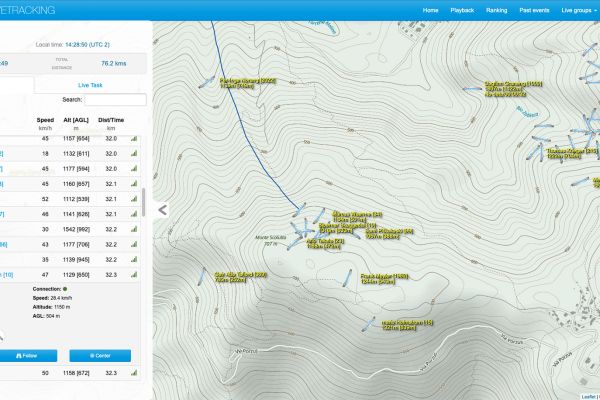Click the green Connection status dot

[65, 289]
